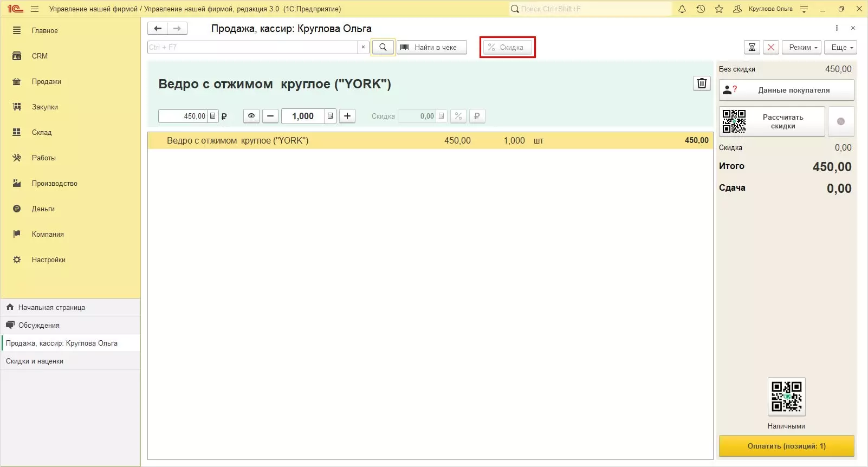868x467 pixels.
Task: Click the global search field
Action: point(591,9)
